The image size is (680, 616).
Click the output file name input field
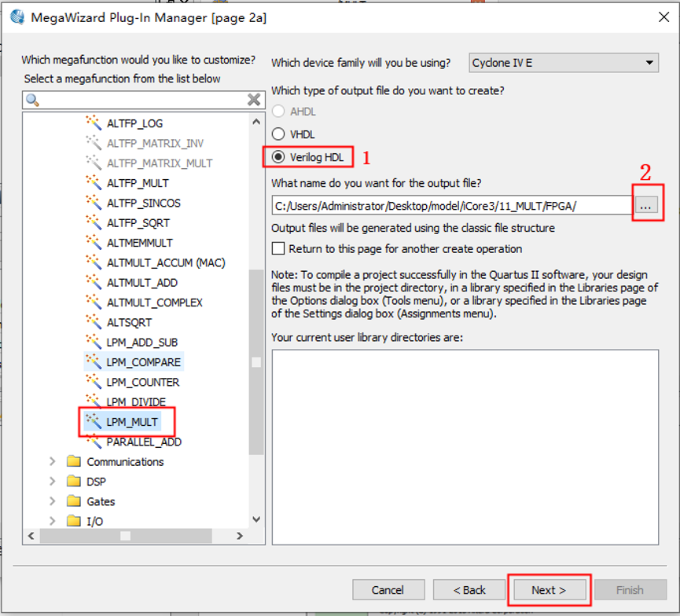(x=452, y=205)
